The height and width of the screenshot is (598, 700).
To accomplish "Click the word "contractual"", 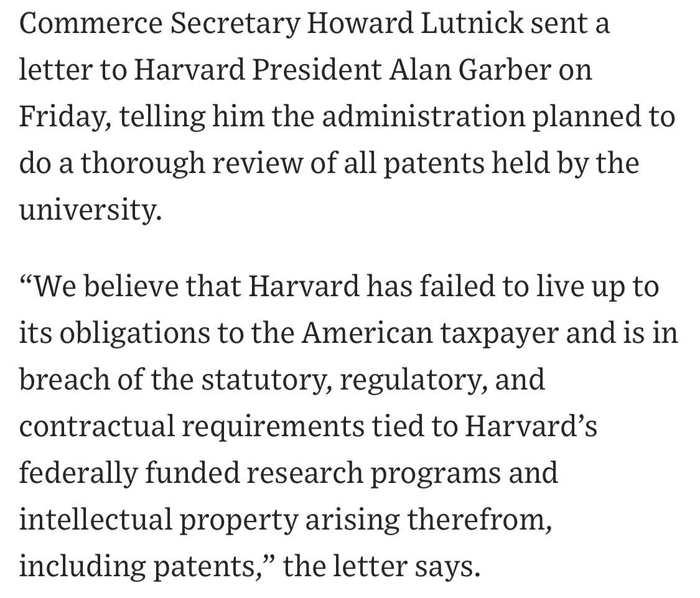I will point(97,425).
